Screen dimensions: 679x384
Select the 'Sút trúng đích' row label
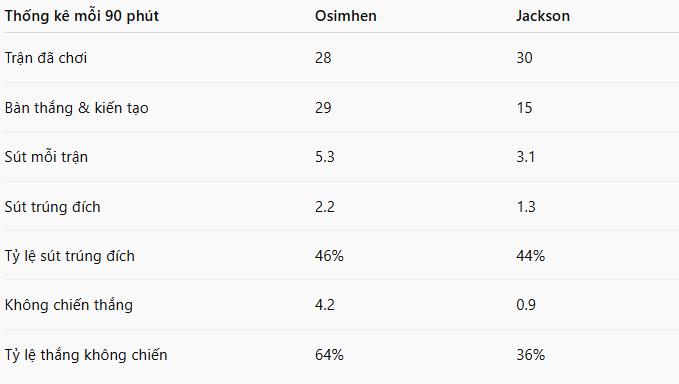pos(52,207)
